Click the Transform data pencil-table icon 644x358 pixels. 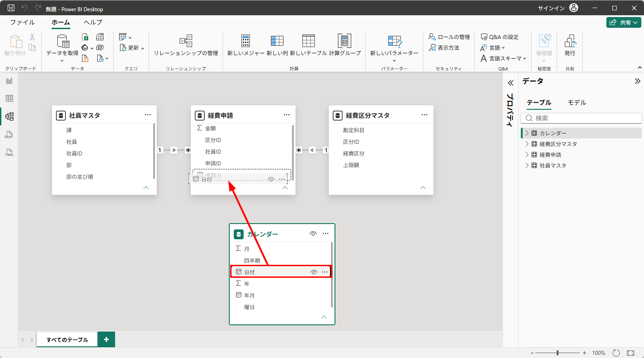(x=123, y=37)
